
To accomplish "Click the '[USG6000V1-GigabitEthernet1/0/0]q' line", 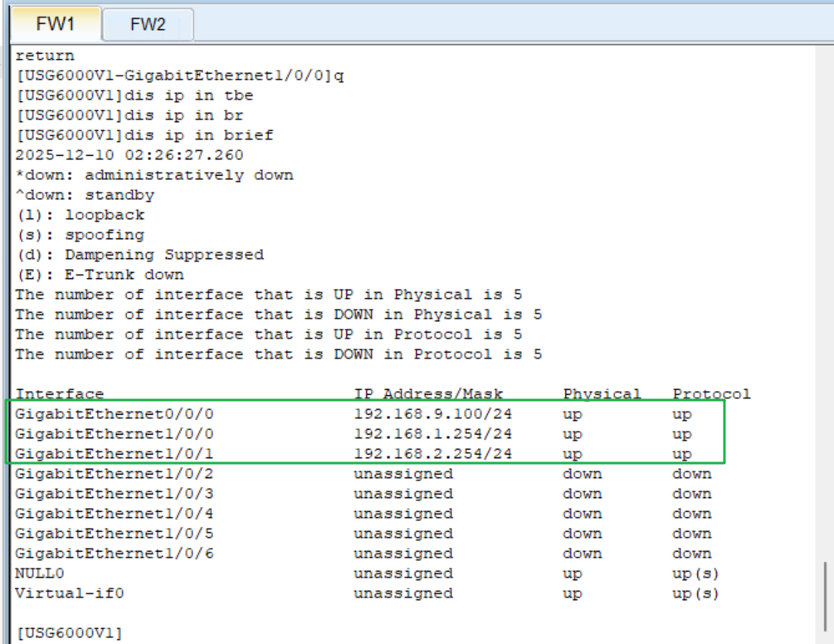I will tap(180, 76).
